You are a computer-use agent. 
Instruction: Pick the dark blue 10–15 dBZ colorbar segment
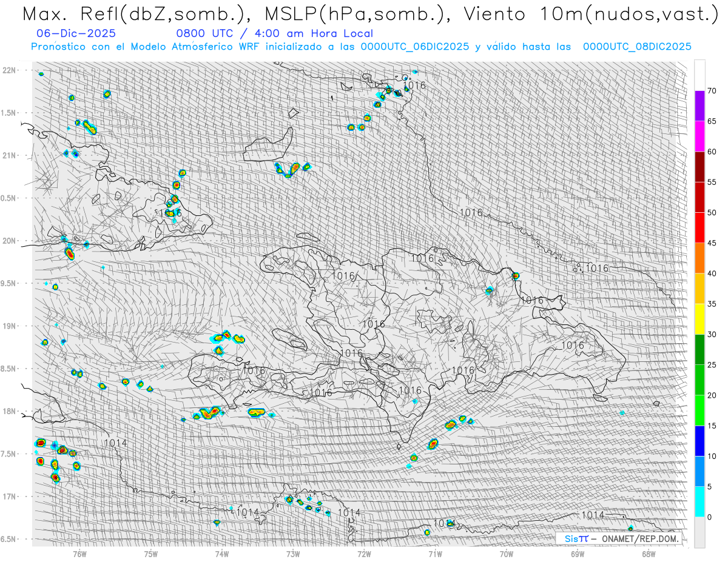click(699, 441)
